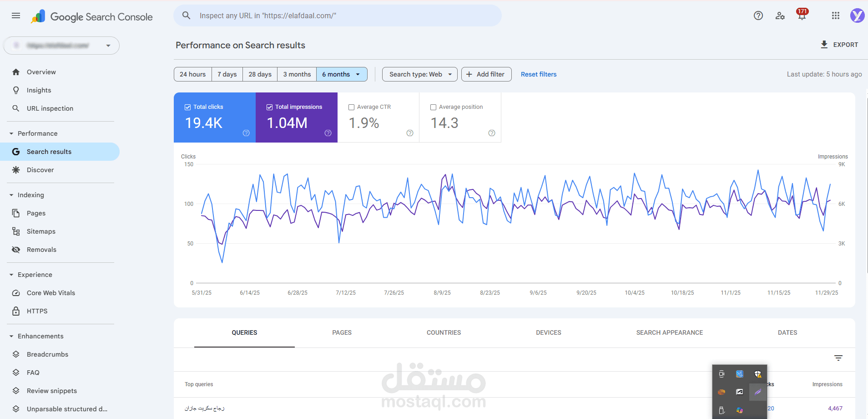Open the hamburger main menu

point(16,15)
